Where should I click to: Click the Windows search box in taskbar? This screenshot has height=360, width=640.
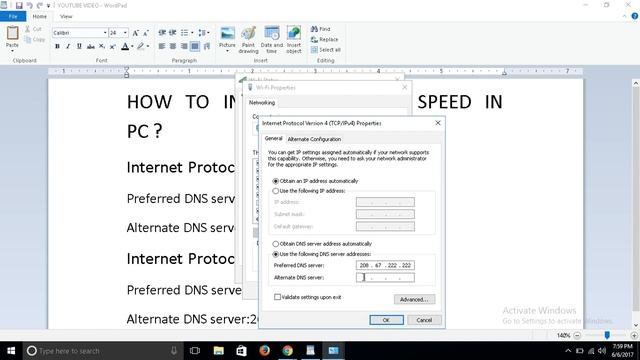click(x=102, y=351)
